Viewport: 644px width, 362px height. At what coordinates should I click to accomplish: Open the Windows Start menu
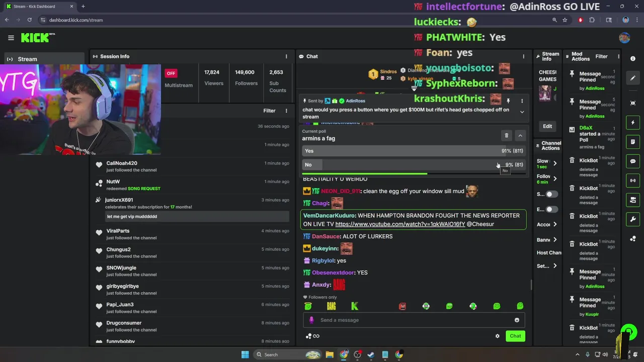coord(245,354)
